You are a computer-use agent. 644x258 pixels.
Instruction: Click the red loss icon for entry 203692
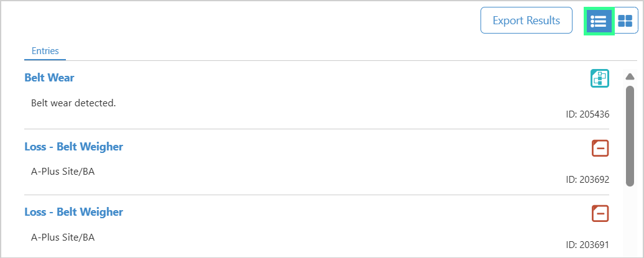click(x=600, y=148)
